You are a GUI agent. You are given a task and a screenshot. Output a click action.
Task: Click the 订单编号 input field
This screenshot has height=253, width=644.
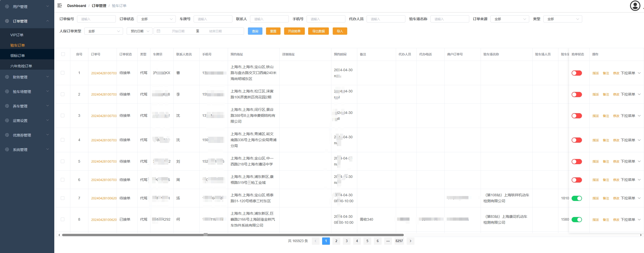pos(96,19)
